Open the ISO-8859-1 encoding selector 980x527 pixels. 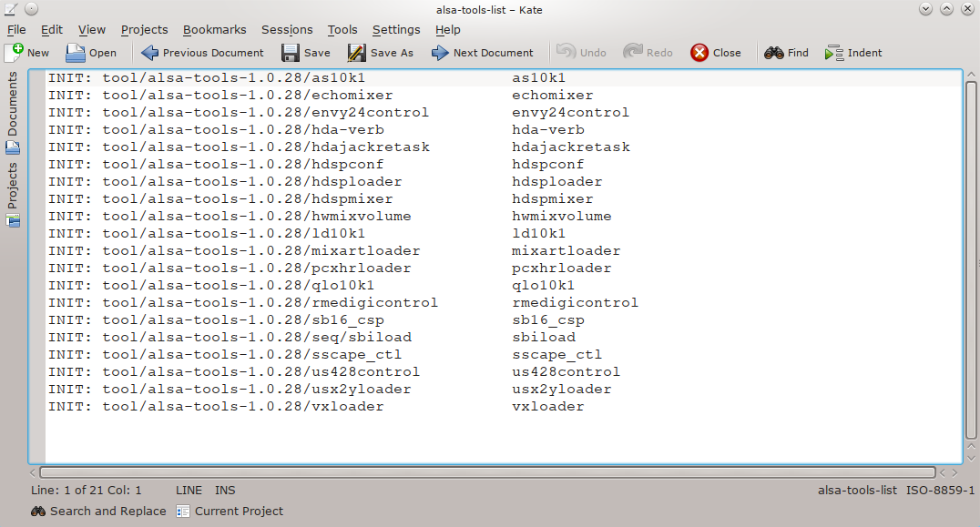coord(940,490)
